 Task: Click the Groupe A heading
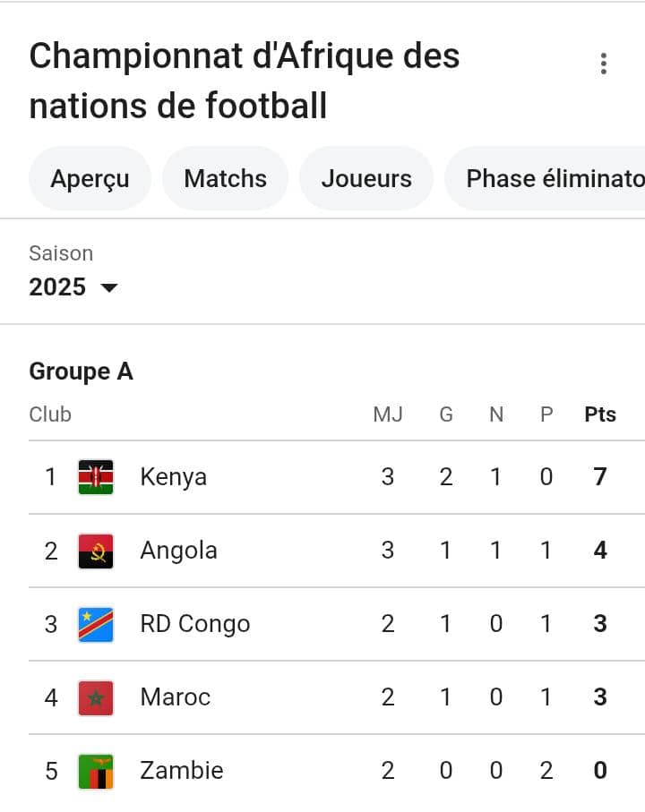point(81,372)
